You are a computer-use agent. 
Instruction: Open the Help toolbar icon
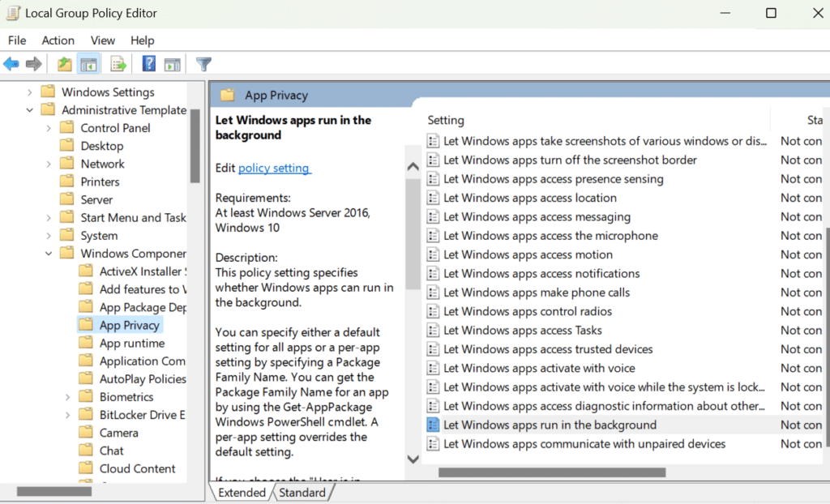click(149, 64)
